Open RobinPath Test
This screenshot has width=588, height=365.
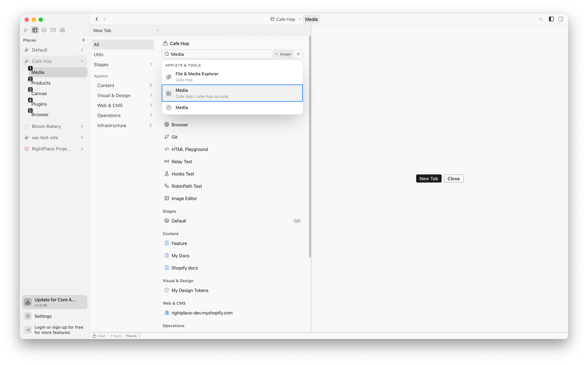[x=232, y=186]
